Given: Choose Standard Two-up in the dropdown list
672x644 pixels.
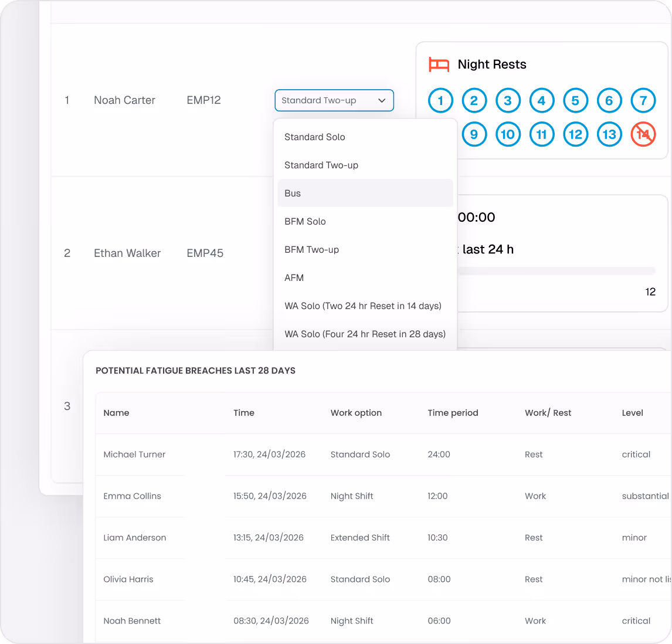Looking at the screenshot, I should point(365,165).
